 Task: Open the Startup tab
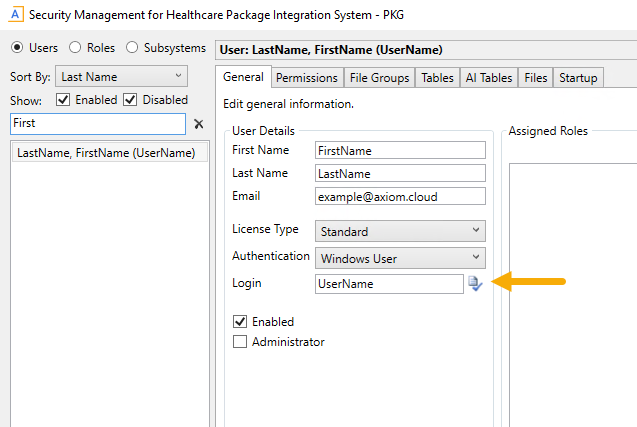pyautogui.click(x=578, y=78)
